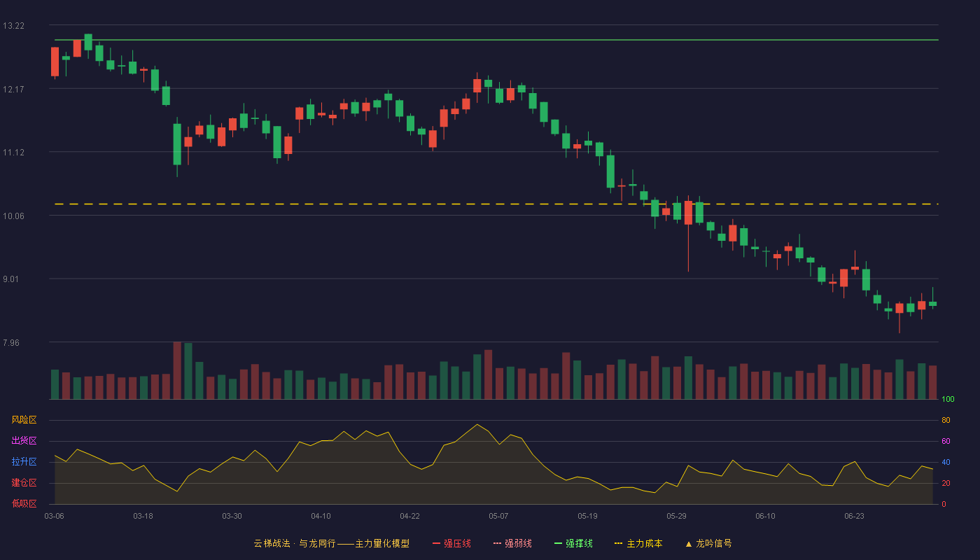Click the 低吸区 zone label

(24, 503)
